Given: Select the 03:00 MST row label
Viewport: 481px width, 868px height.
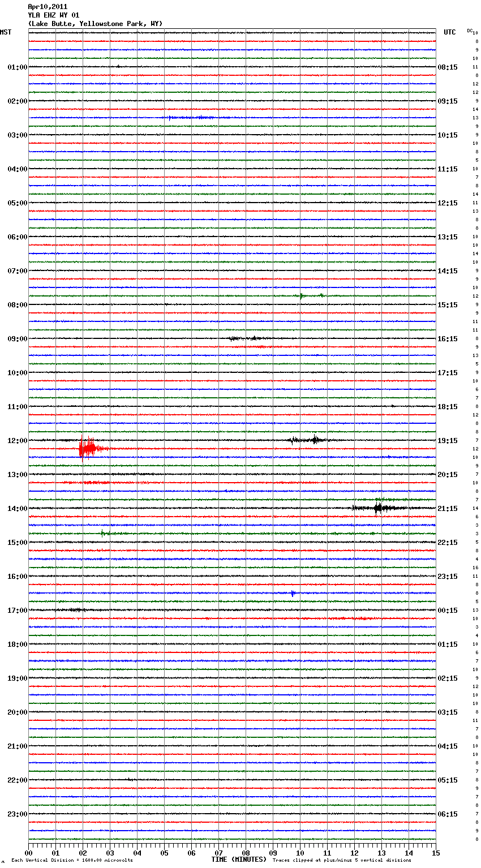Looking at the screenshot, I should pyautogui.click(x=18, y=135).
